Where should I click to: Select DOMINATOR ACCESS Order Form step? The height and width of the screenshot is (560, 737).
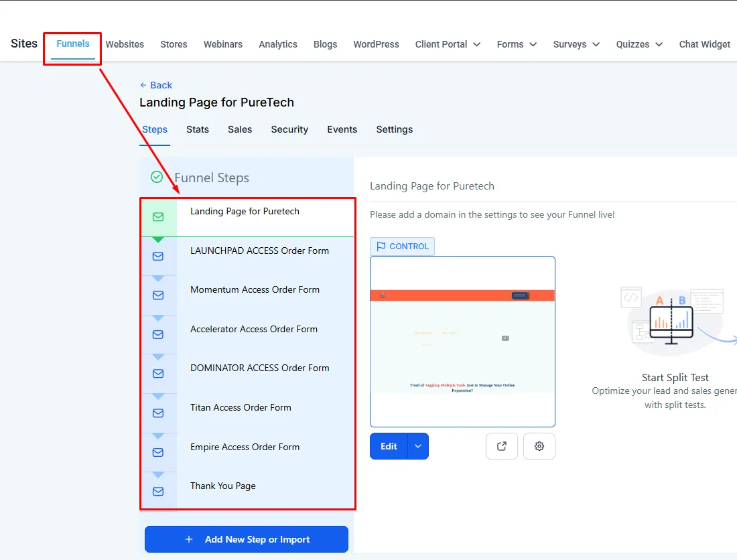point(248,374)
